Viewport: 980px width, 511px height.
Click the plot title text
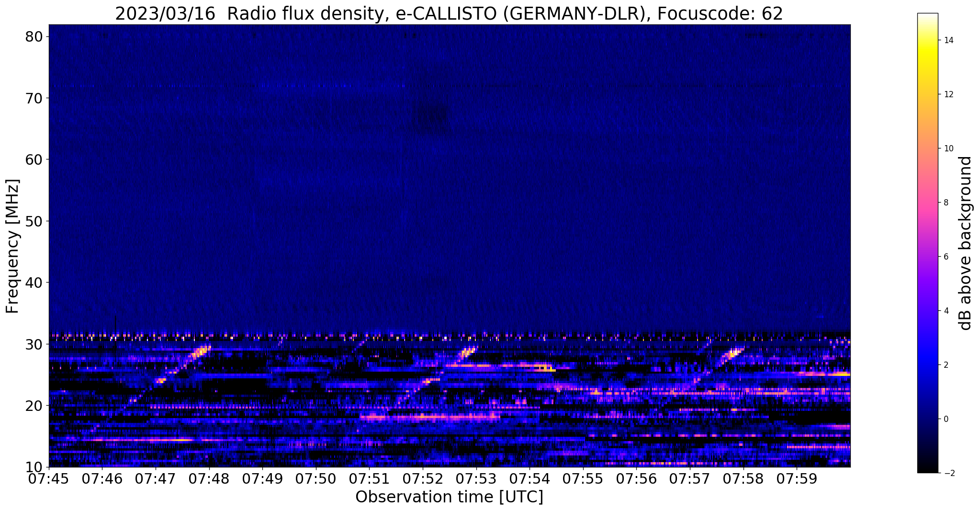pyautogui.click(x=449, y=13)
